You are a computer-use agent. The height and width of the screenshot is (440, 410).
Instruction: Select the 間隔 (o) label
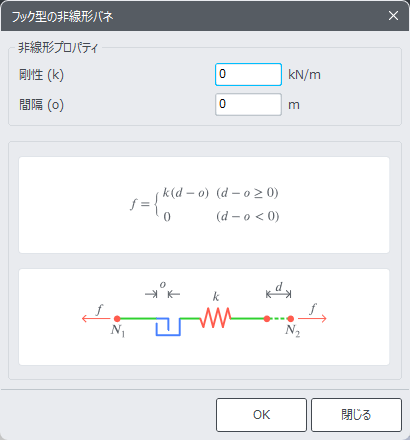41,105
